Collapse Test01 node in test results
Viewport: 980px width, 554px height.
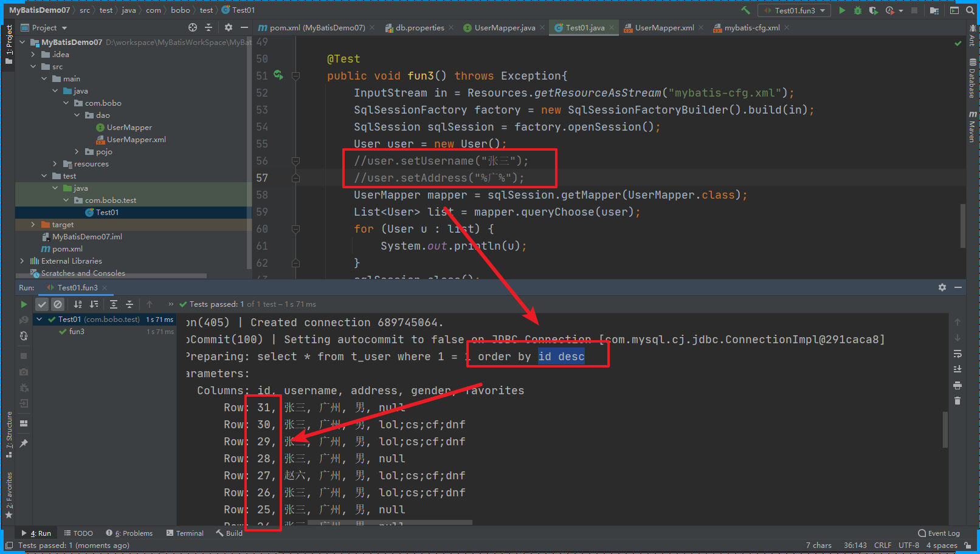click(40, 320)
